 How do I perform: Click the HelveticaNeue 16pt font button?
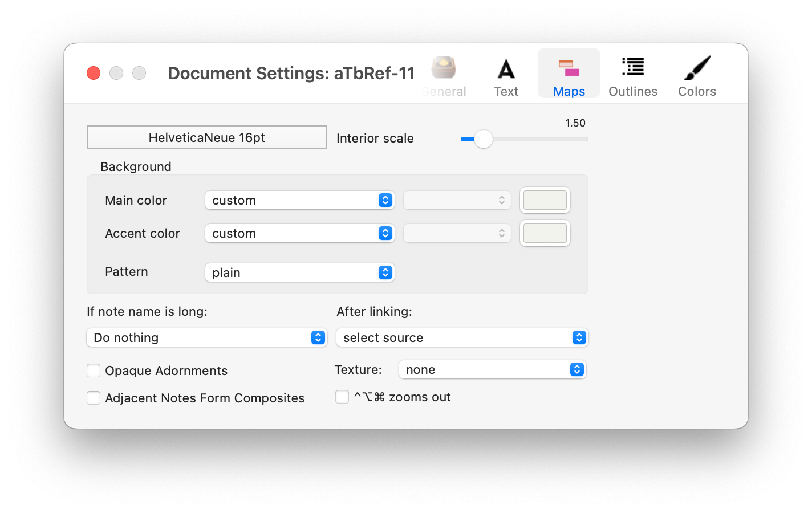(x=206, y=137)
